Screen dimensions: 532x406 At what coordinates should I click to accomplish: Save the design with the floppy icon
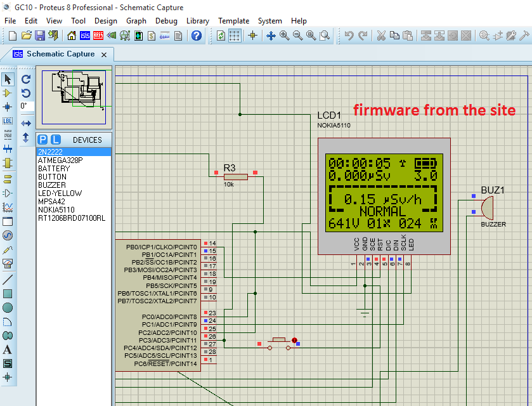point(40,36)
